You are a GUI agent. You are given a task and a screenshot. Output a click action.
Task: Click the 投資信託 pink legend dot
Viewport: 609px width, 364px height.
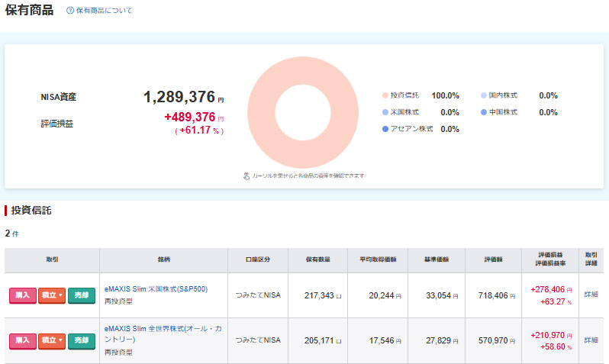(x=385, y=95)
